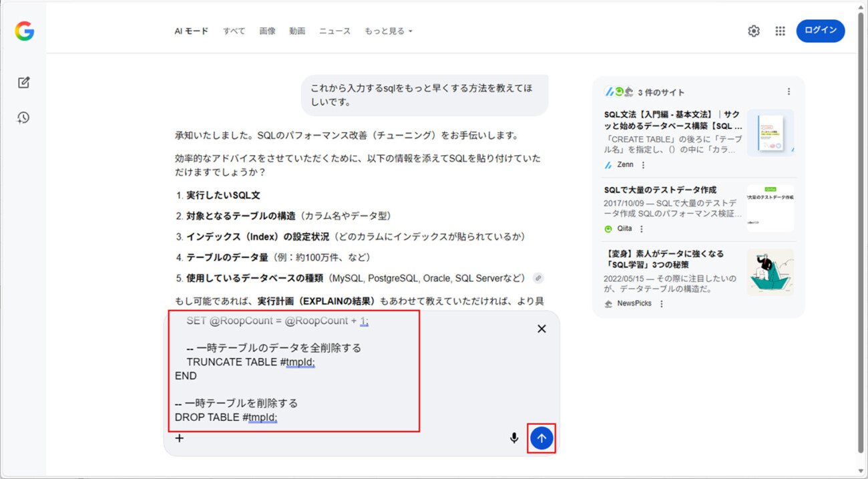Click the ログイン button
This screenshot has height=479, width=868.
(820, 31)
